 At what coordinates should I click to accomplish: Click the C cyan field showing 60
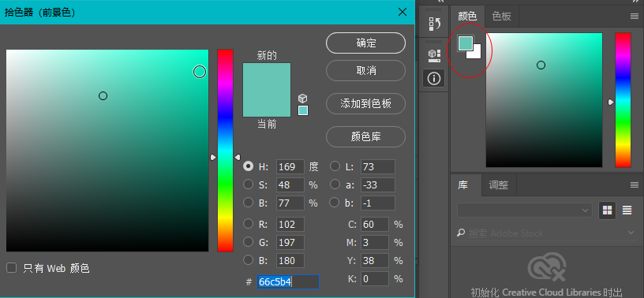(x=375, y=225)
